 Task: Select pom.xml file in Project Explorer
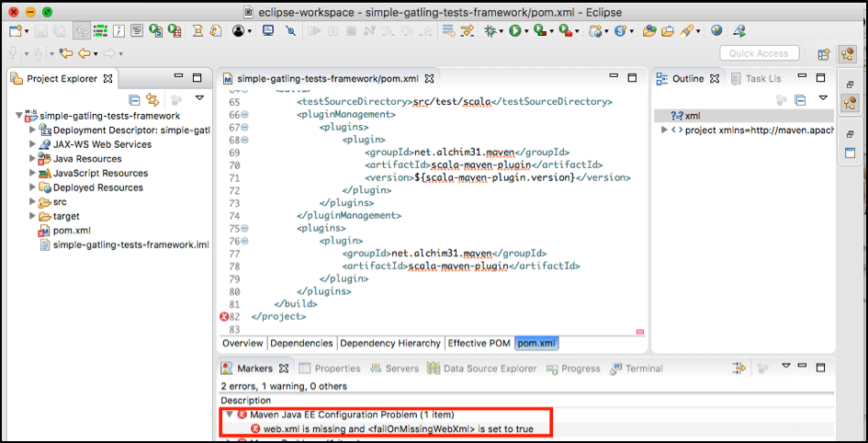[65, 231]
